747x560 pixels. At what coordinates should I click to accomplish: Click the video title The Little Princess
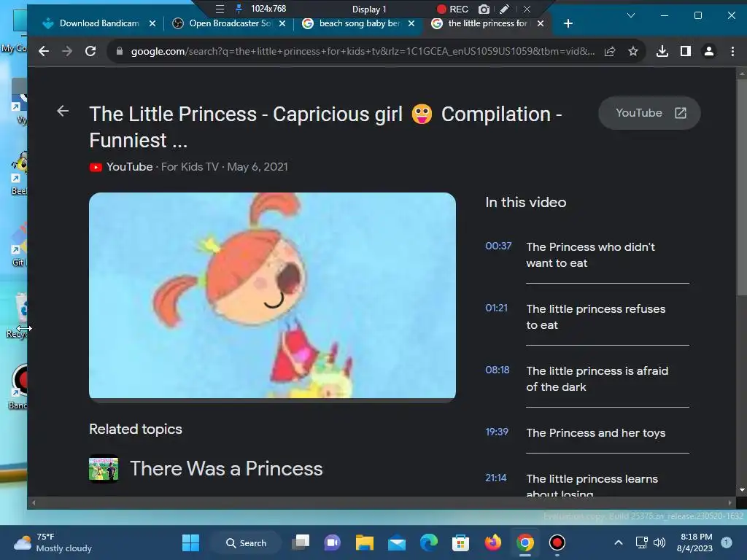coord(325,127)
